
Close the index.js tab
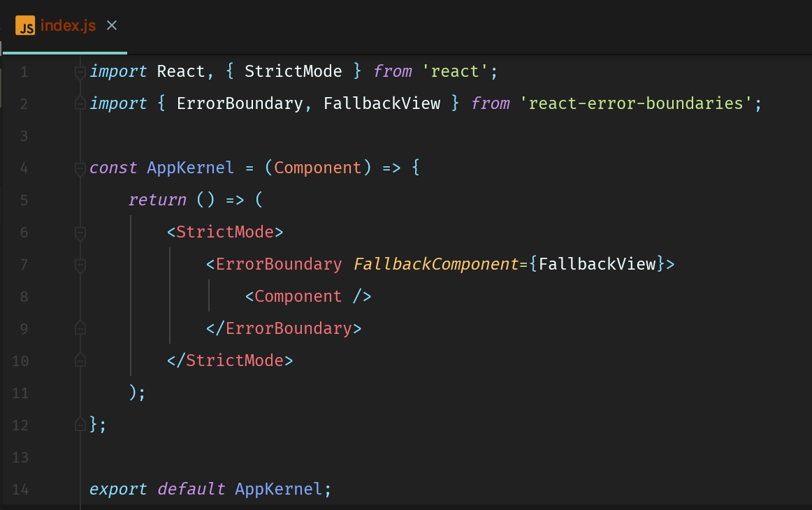pyautogui.click(x=112, y=26)
